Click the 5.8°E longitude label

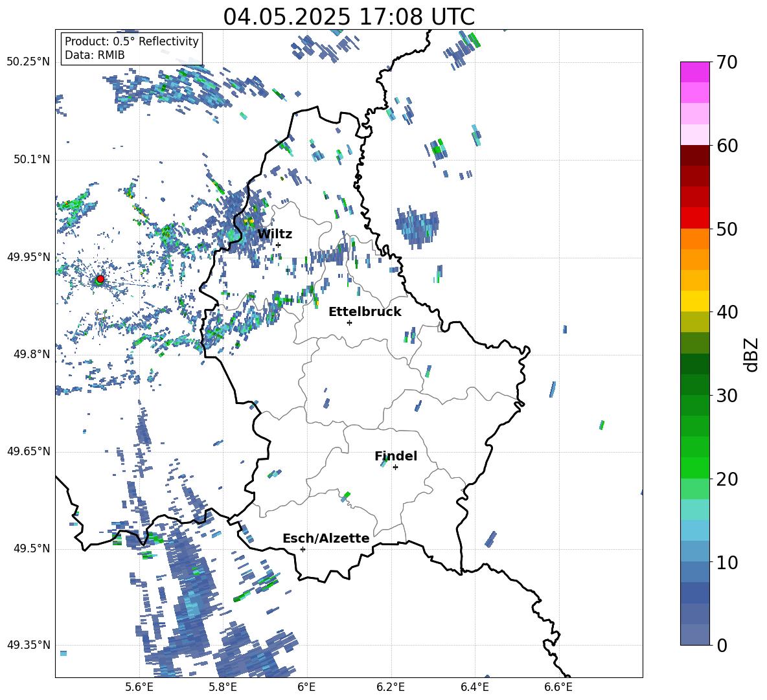[223, 688]
